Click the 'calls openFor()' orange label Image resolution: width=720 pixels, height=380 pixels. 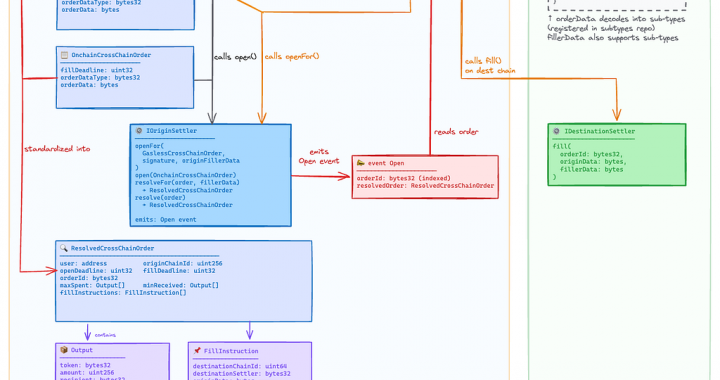pyautogui.click(x=292, y=56)
